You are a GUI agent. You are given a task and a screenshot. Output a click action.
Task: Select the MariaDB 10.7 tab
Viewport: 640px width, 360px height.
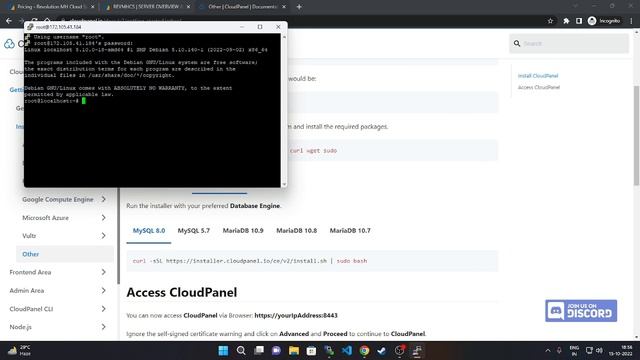350,231
